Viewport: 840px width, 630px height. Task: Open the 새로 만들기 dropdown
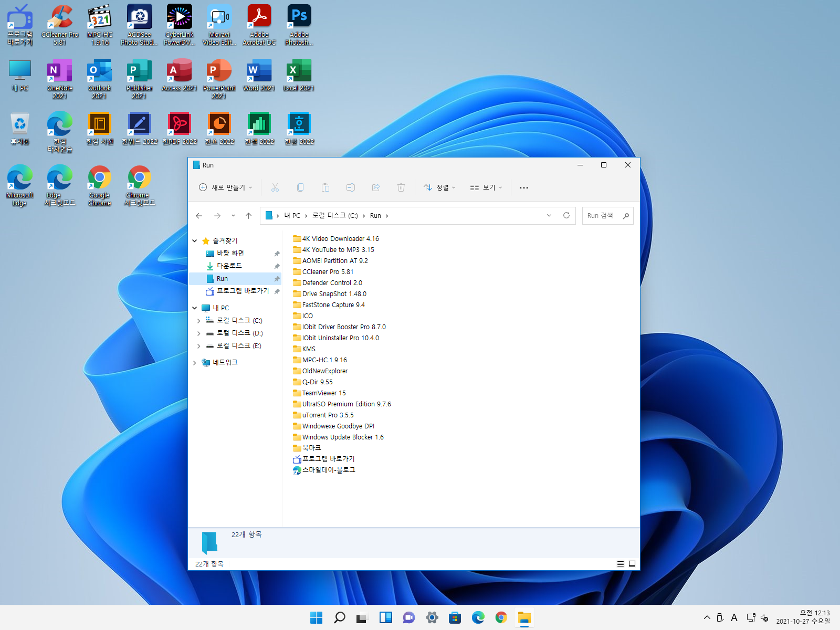(x=226, y=187)
